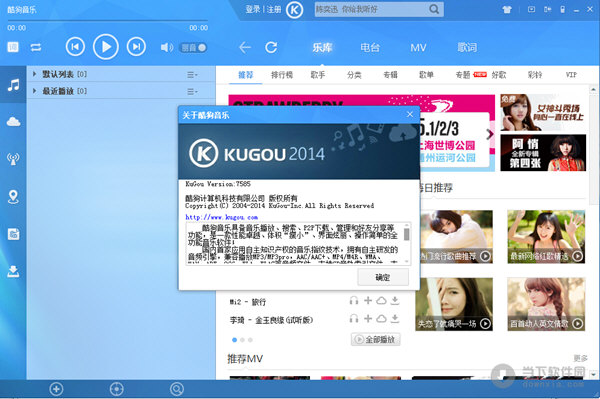Open 阿悄 全新专辑 banner
This screenshot has height=399, width=600.
[543, 153]
